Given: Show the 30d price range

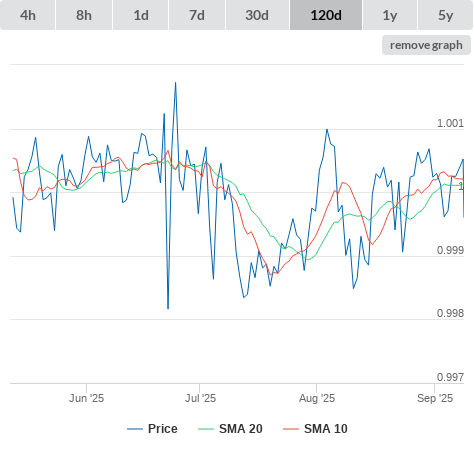Looking at the screenshot, I should click(257, 15).
